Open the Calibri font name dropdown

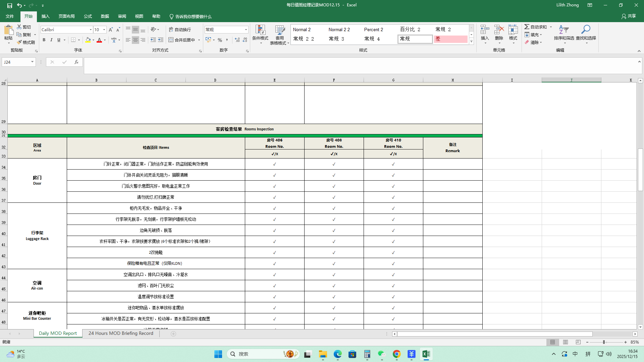pos(91,30)
